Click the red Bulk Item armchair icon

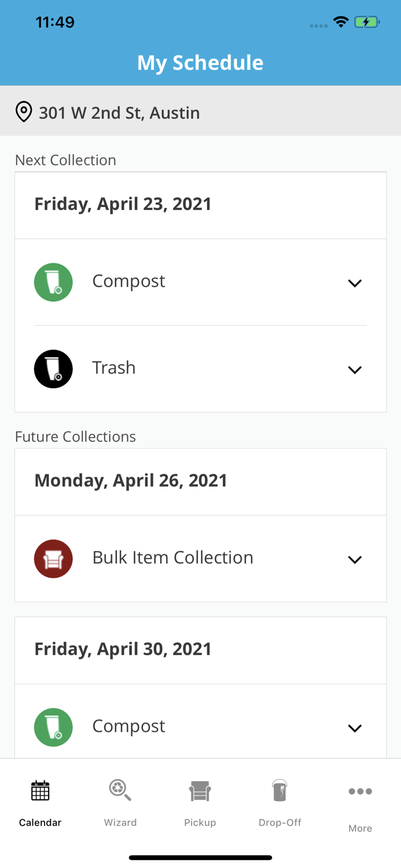53,558
